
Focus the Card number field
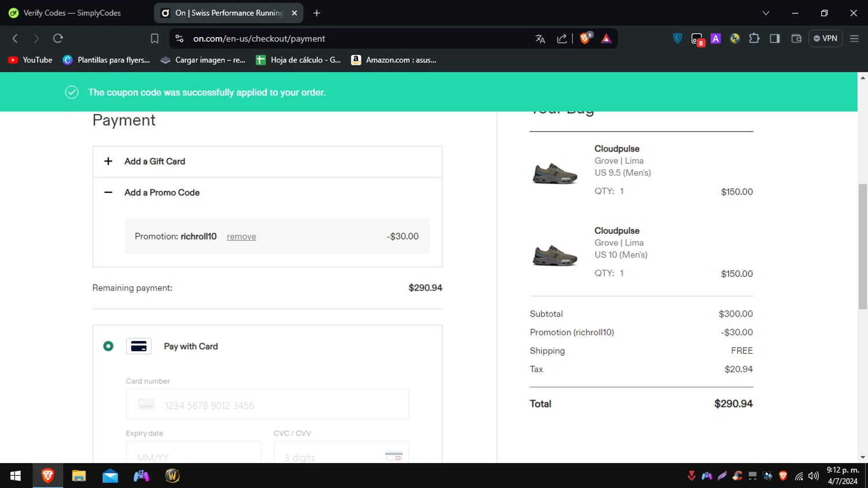click(x=267, y=404)
